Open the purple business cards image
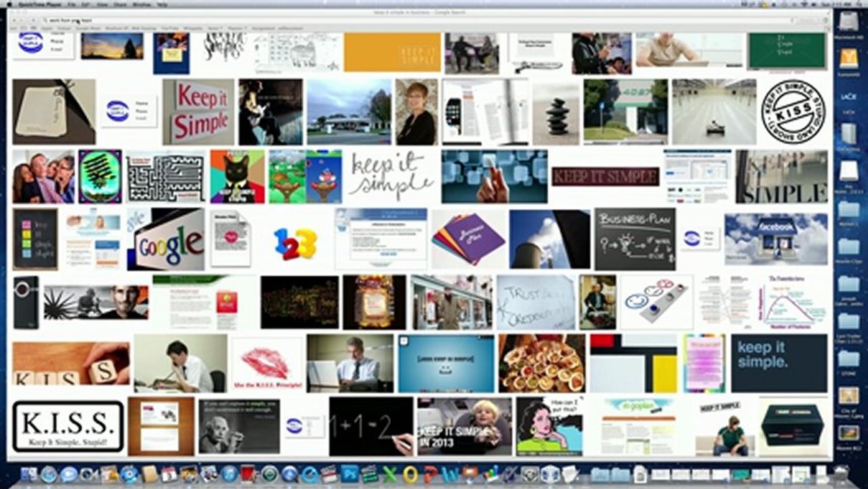The width and height of the screenshot is (868, 489). [468, 239]
